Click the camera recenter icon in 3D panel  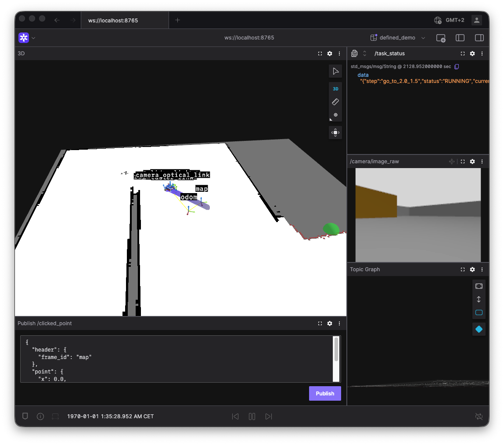coord(335,133)
